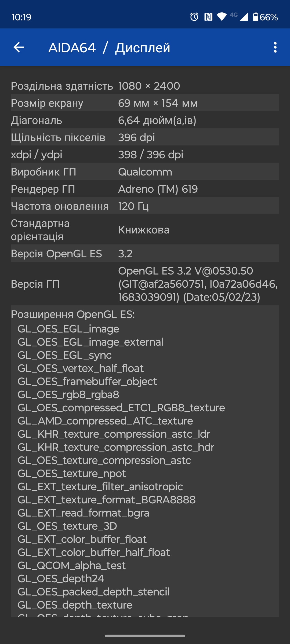Screen dimensions: 290x644
Task: Tap the NFC status bar icon
Action: tap(208, 17)
